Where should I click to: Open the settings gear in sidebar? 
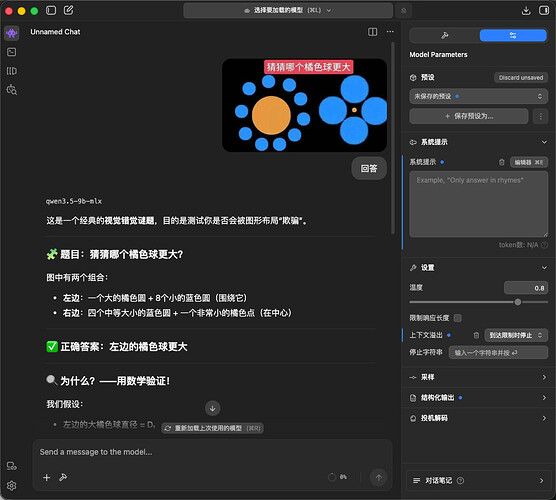click(12, 485)
